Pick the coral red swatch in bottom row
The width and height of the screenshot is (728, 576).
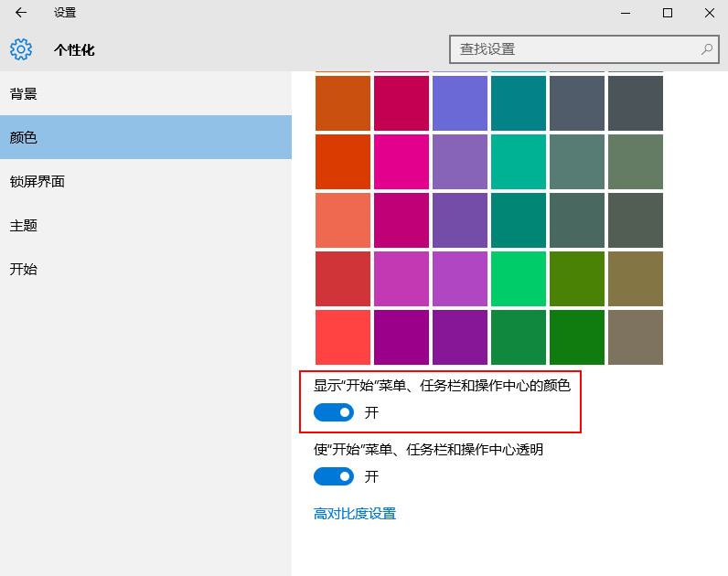343,337
